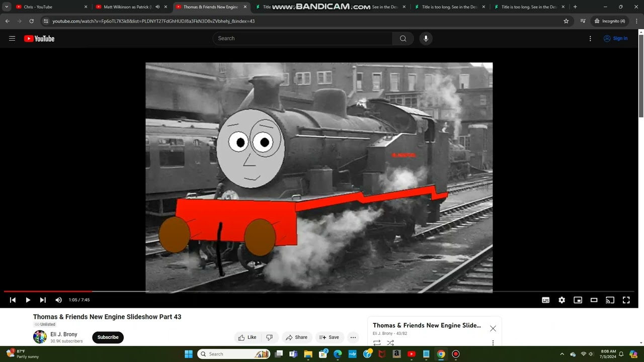Open Eli J. Brony channel name link
This screenshot has height=362, width=644.
(64, 334)
